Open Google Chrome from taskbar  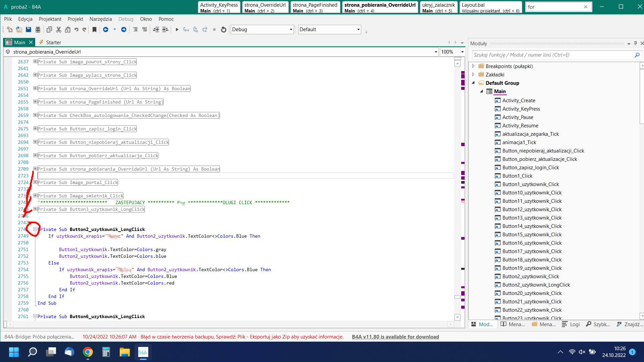88,352
